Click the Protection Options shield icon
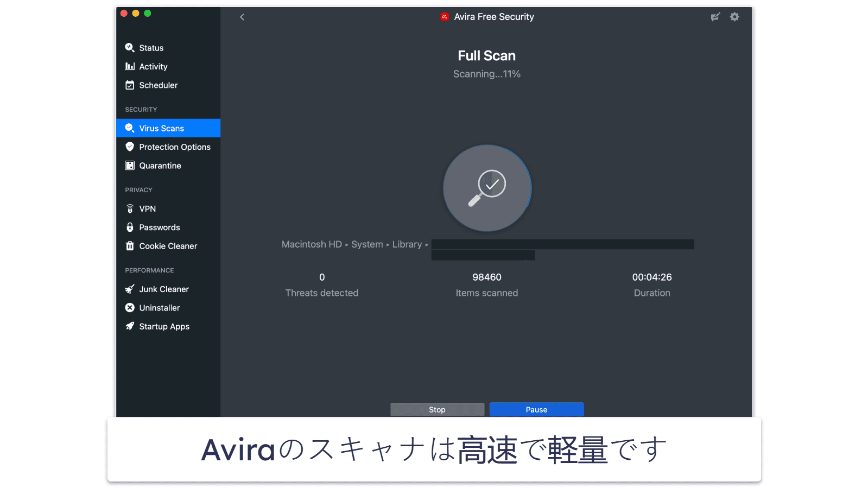This screenshot has height=488, width=868. (x=130, y=147)
